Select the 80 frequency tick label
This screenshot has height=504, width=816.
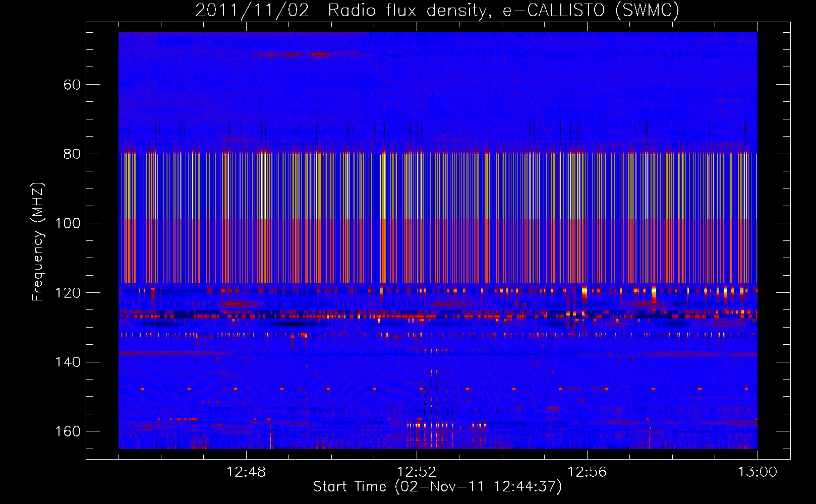click(72, 154)
